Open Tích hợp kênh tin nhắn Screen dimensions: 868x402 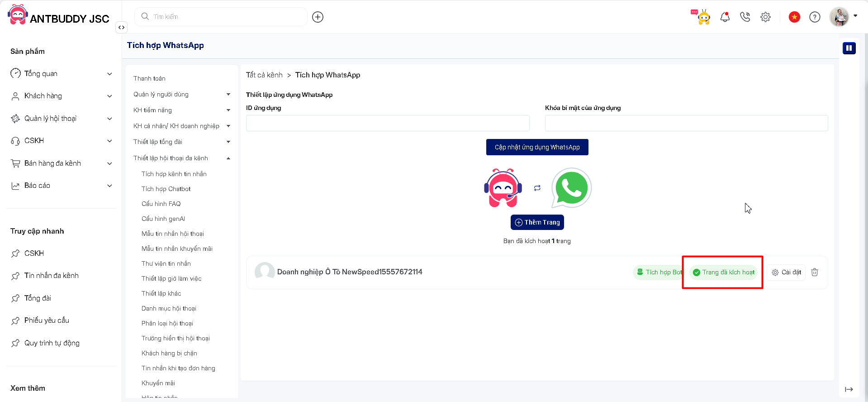[x=174, y=174]
